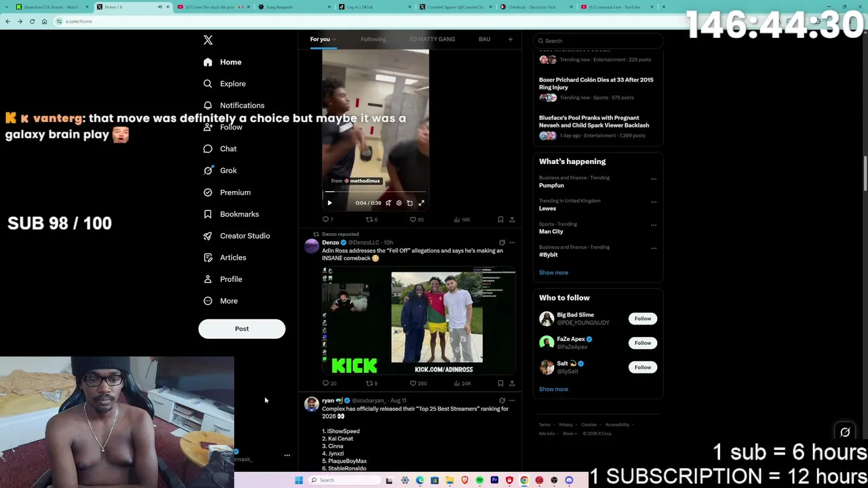Open Denzo's profile avatar
Viewport: 868px width, 488px height.
pyautogui.click(x=311, y=246)
